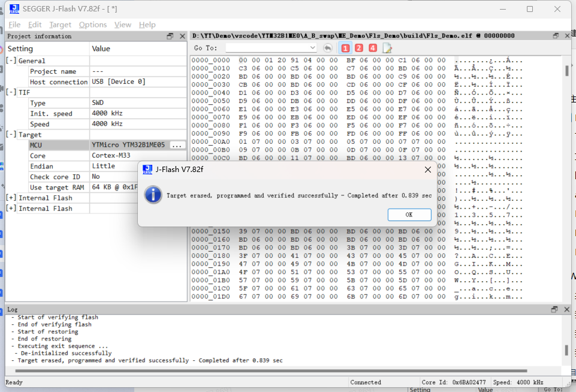The width and height of the screenshot is (576, 392).
Task: Open the Target menu
Action: tap(61, 25)
